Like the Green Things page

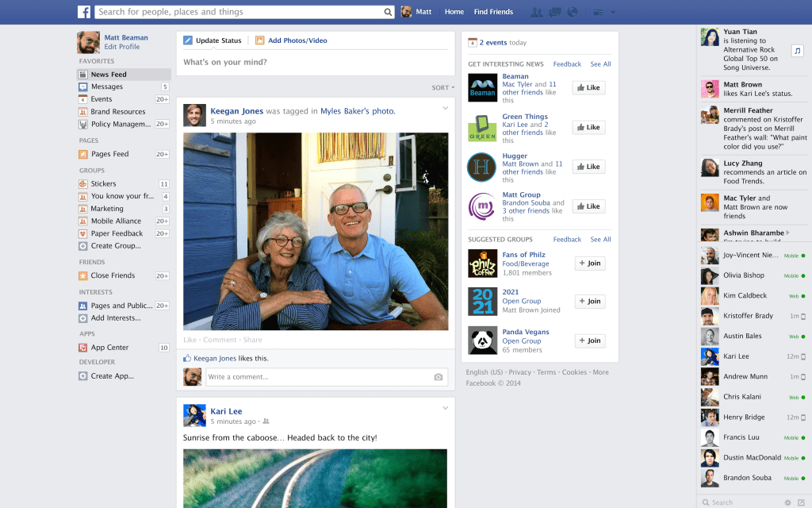[x=588, y=127]
